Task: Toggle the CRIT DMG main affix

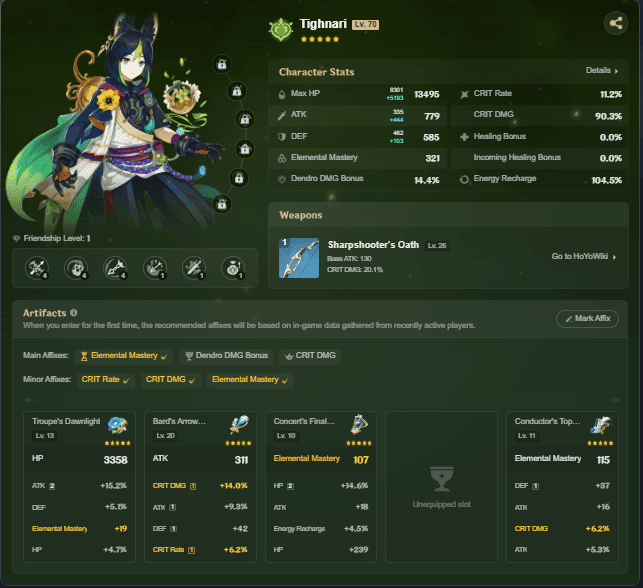Action: tap(310, 356)
